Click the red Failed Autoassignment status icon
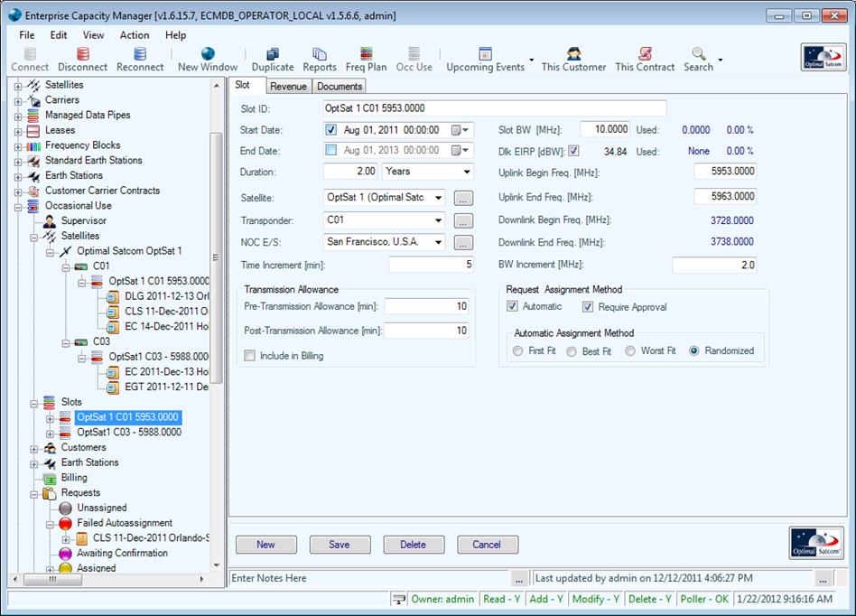 (x=66, y=524)
